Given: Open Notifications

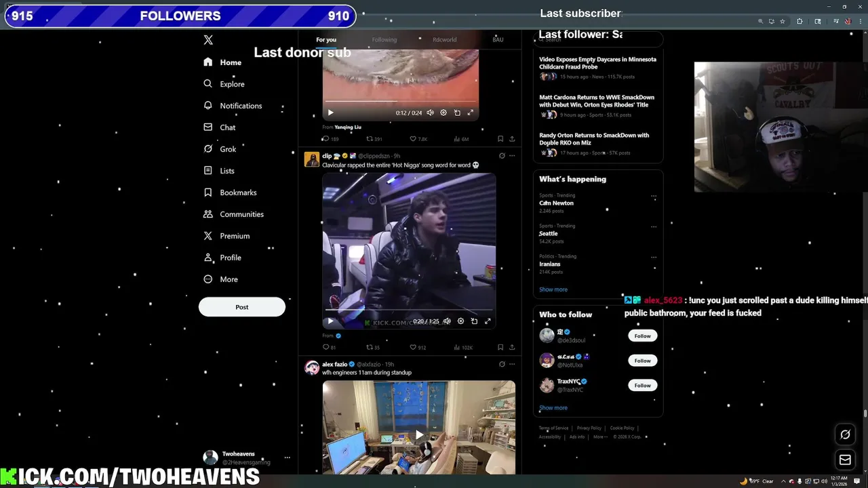Looking at the screenshot, I should (x=233, y=106).
